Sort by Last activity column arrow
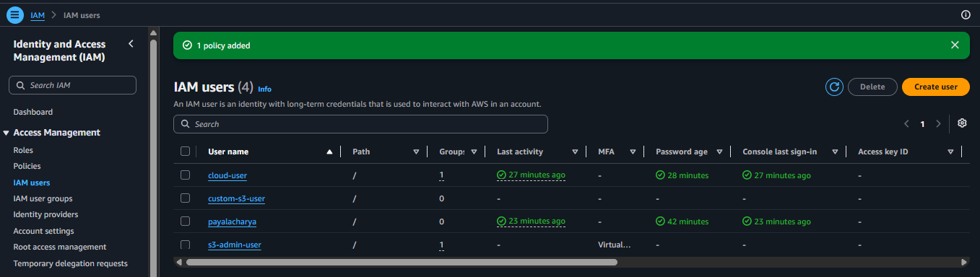Screen dimensions: 980x277 (x=575, y=151)
